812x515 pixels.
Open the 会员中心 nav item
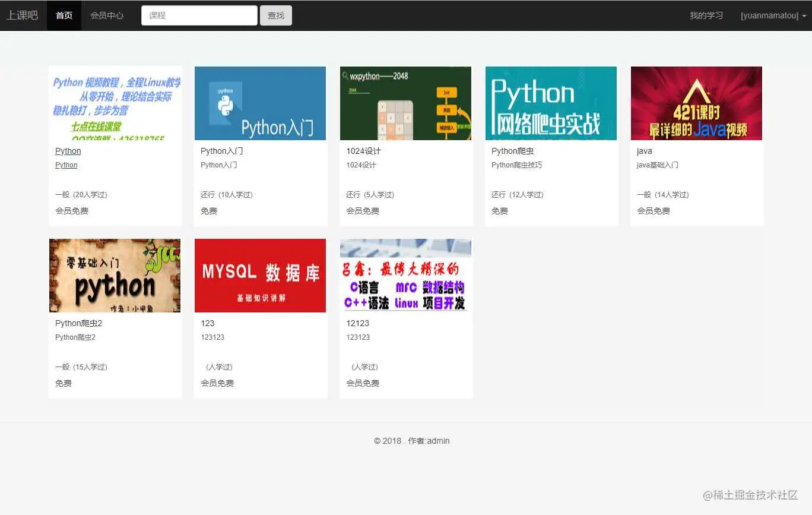pos(107,15)
